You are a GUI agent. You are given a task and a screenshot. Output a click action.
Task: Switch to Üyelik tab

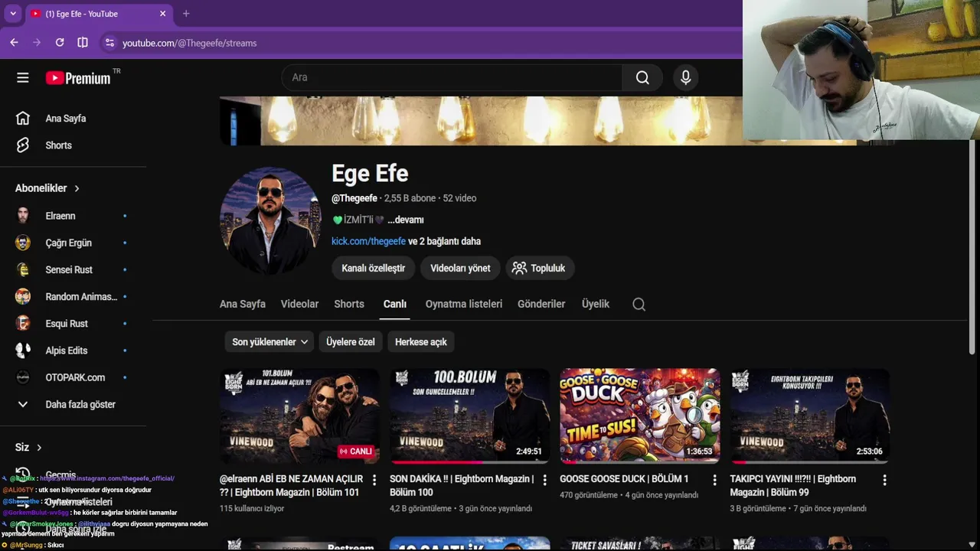(596, 304)
